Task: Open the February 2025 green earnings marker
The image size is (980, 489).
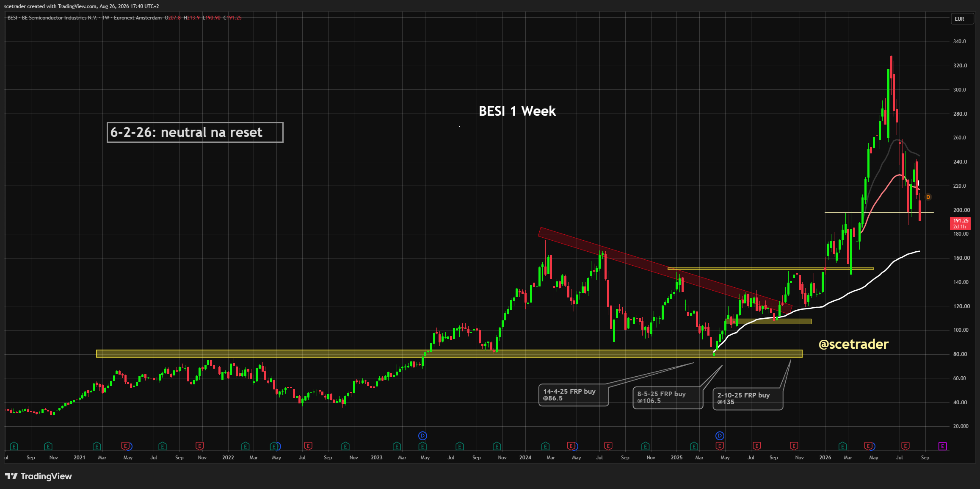Action: [x=694, y=446]
